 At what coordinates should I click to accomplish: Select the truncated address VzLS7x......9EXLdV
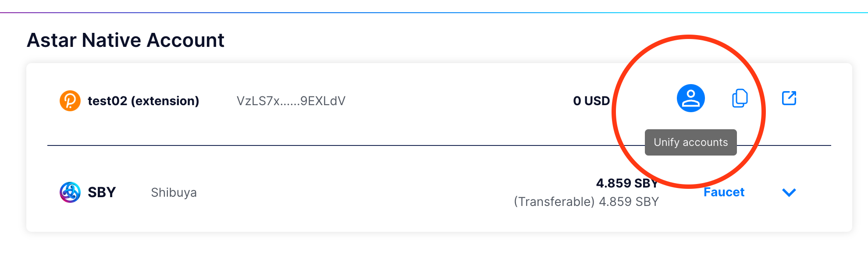coord(291,101)
